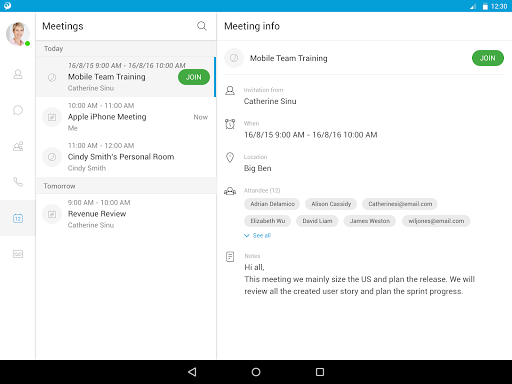This screenshot has height=384, width=512.
Task: Join meeting from Meeting info header
Action: (x=488, y=58)
